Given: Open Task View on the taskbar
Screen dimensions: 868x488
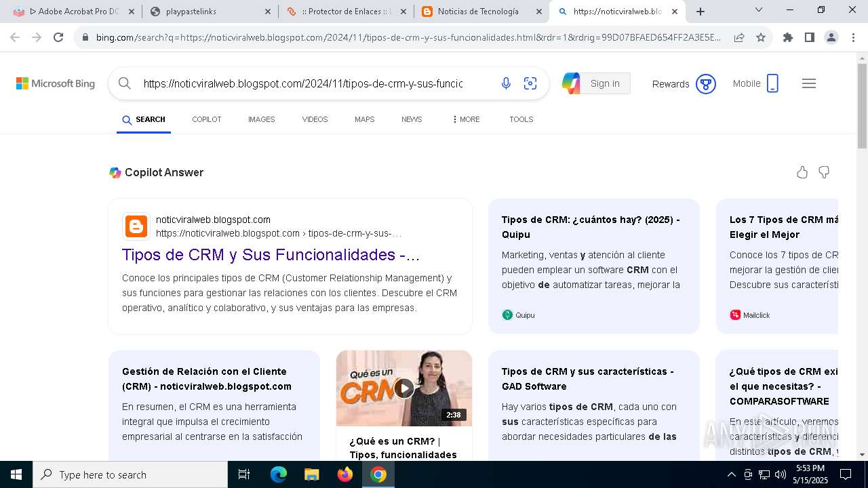Looking at the screenshot, I should (x=244, y=475).
